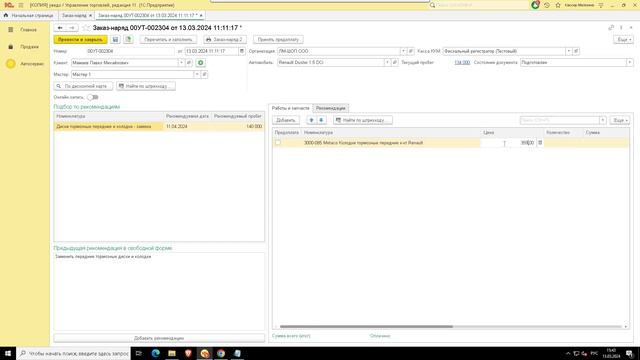Click the save document diskette icon
The width and height of the screenshot is (640, 360).
click(x=115, y=40)
